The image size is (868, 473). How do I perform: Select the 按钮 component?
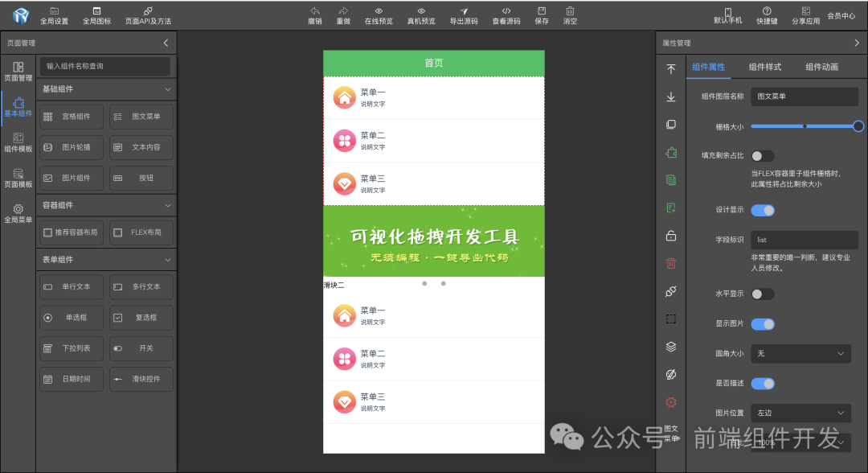tap(141, 178)
